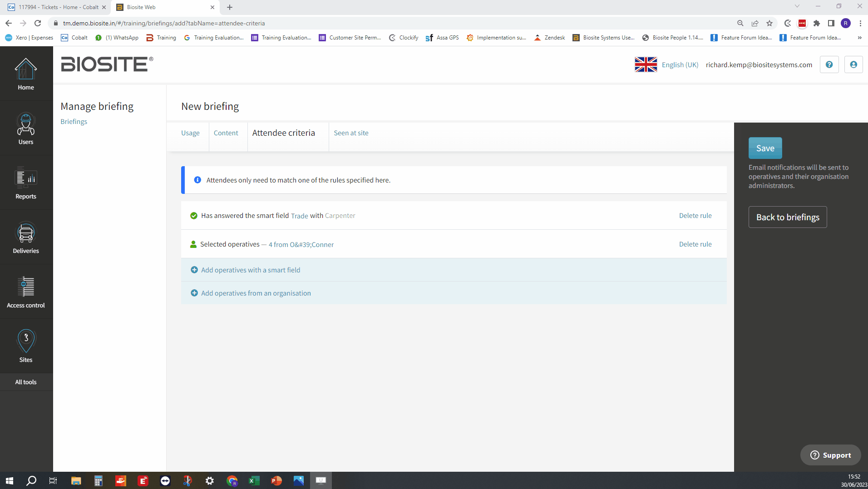Open the Reports section icon
Screen dimensions: 868x489
(x=26, y=178)
